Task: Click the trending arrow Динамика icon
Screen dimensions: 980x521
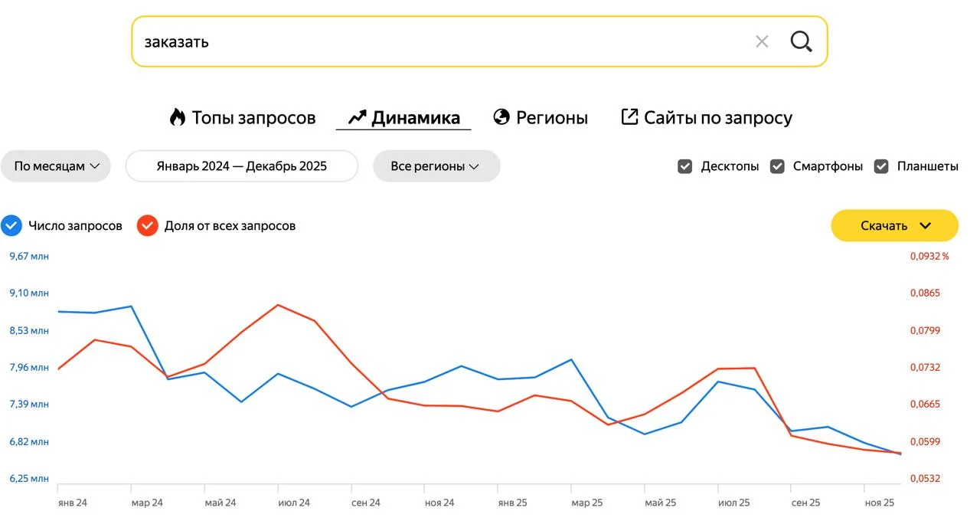Action: [x=357, y=117]
